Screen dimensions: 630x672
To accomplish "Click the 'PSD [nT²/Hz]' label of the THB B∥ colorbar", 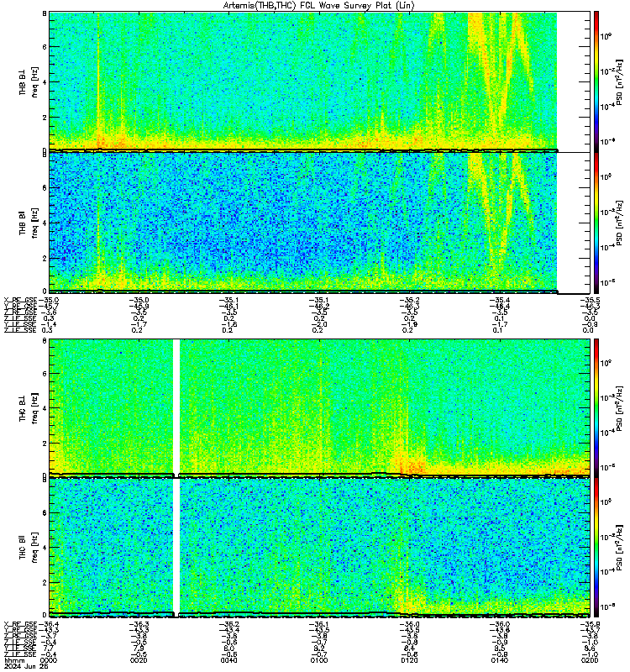I will click(x=620, y=223).
